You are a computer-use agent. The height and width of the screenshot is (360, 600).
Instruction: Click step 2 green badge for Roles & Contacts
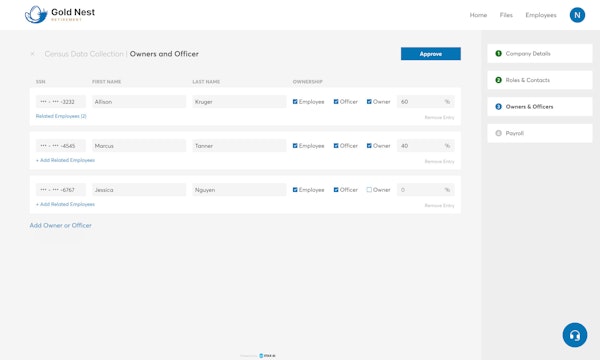point(498,80)
